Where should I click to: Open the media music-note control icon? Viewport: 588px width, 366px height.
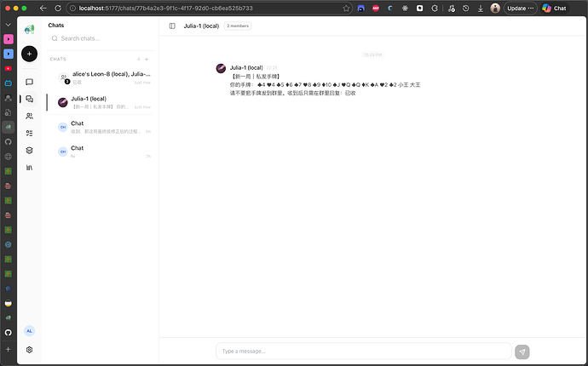[x=451, y=9]
